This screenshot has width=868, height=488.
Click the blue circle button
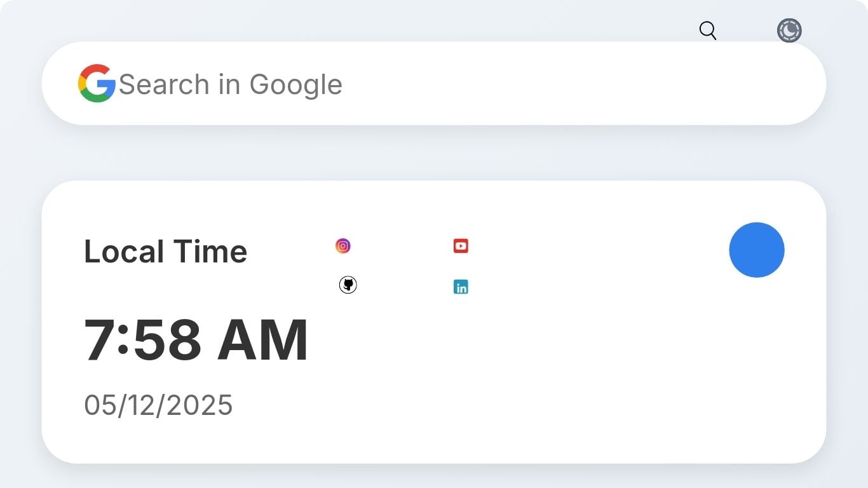[x=757, y=250]
